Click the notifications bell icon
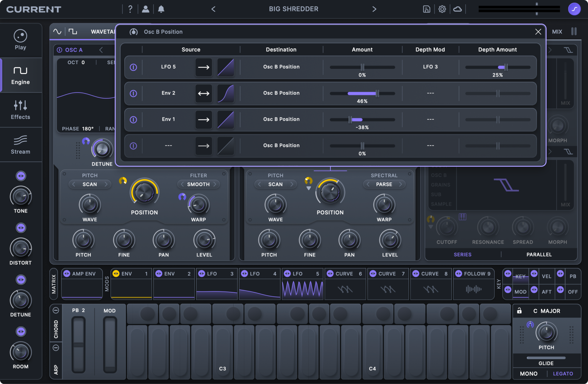The image size is (588, 384). click(161, 9)
